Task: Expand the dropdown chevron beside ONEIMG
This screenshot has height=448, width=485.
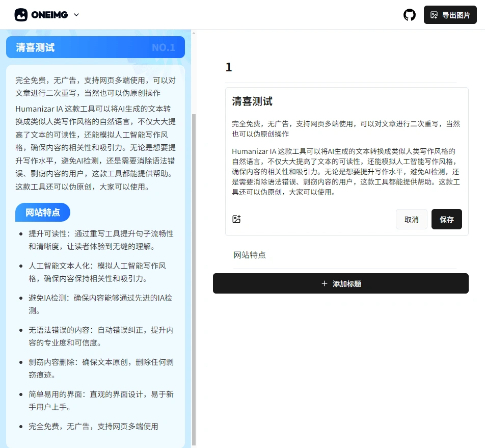Action: (x=76, y=15)
